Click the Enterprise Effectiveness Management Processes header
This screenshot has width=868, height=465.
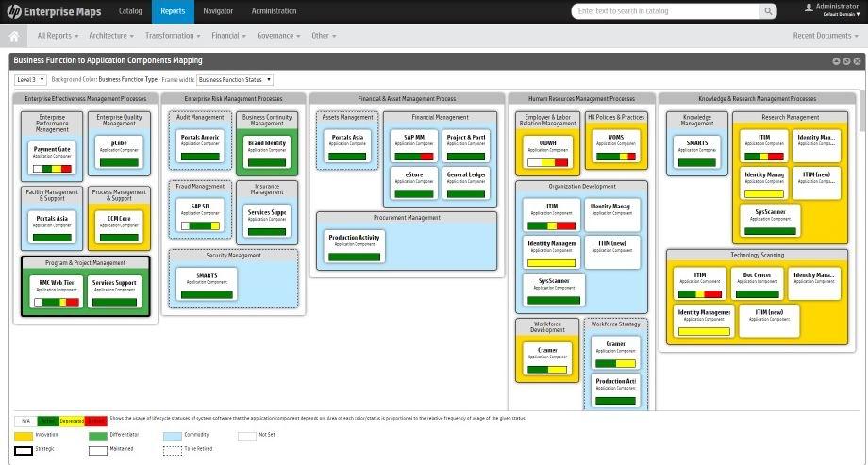click(x=86, y=98)
